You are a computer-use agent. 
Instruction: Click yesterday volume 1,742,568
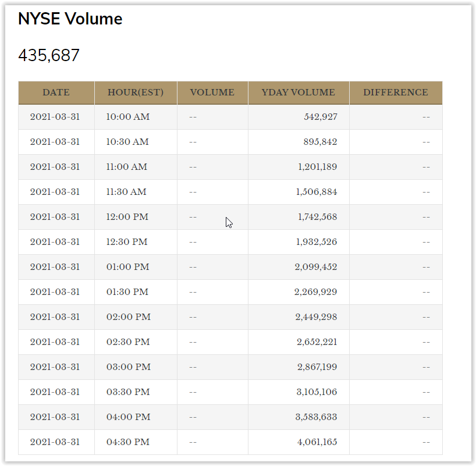[318, 217]
